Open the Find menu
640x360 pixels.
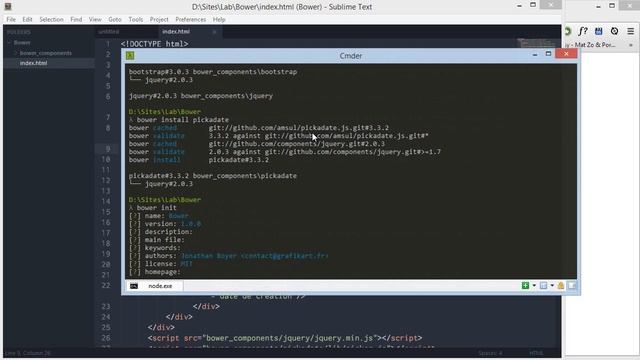click(x=76, y=20)
